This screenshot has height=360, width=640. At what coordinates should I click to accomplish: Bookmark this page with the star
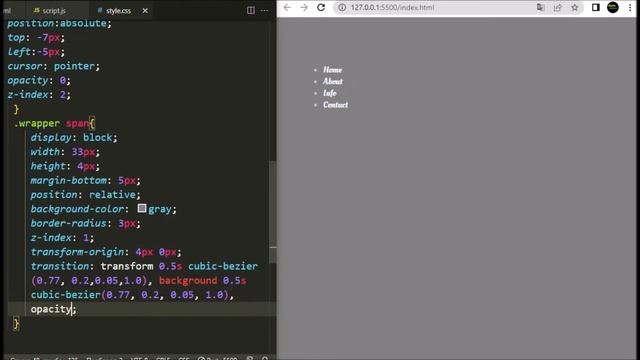(x=575, y=7)
